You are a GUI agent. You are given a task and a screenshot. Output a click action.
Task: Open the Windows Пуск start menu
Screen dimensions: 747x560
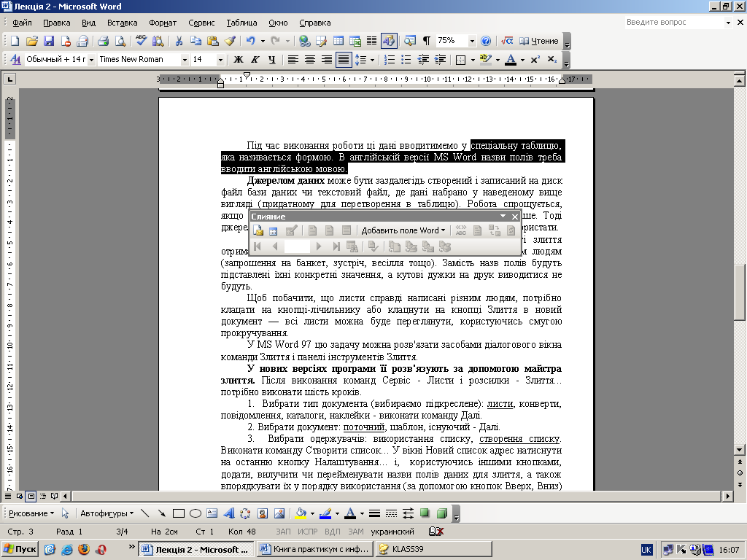[x=20, y=550]
